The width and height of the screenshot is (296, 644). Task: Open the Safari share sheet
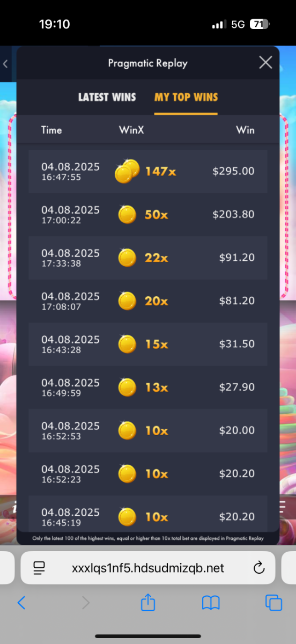tap(147, 602)
